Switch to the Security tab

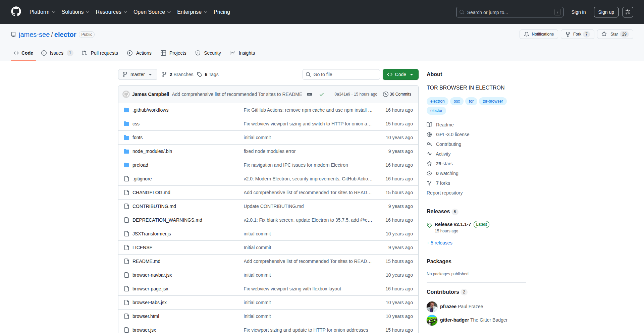coord(208,53)
